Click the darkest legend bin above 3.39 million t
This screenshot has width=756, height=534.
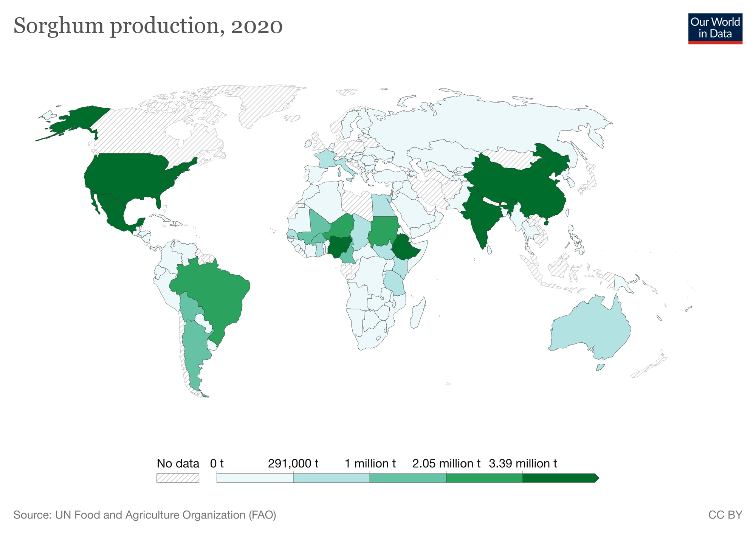561,478
